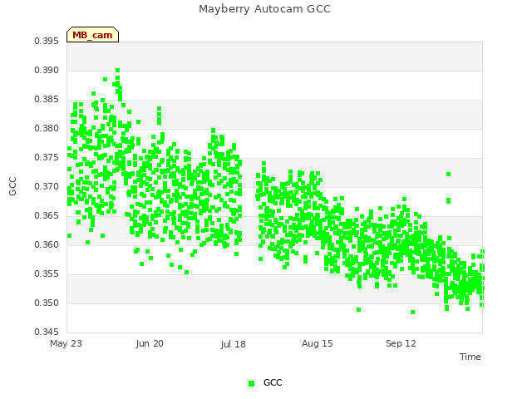The width and height of the screenshot is (532, 399).
Task: Click the y-axis value 0.385
Action: click(47, 100)
